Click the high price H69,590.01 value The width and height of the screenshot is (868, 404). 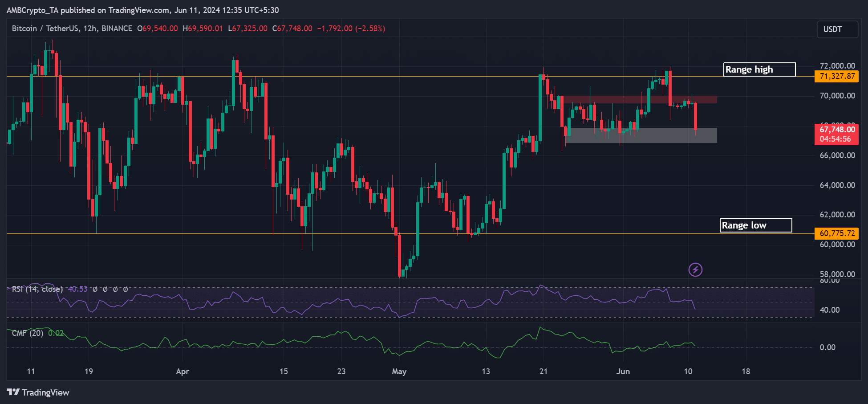[203, 29]
